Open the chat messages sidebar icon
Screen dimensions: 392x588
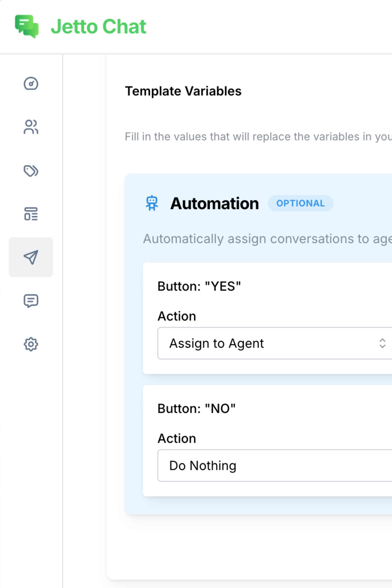point(31,301)
